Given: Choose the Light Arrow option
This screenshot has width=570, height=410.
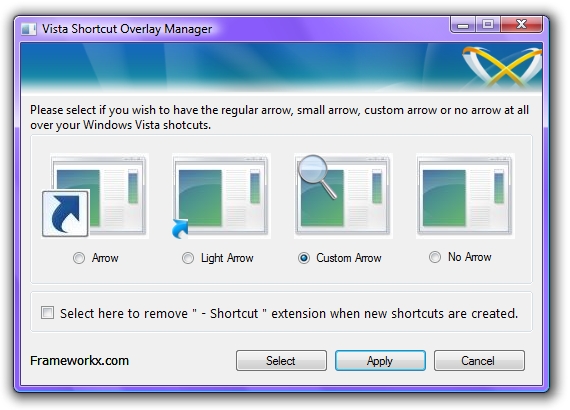Looking at the screenshot, I should pyautogui.click(x=188, y=258).
